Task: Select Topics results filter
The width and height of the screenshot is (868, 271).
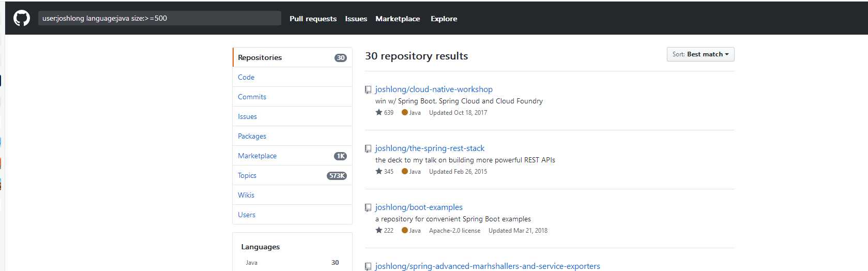Action: point(293,175)
